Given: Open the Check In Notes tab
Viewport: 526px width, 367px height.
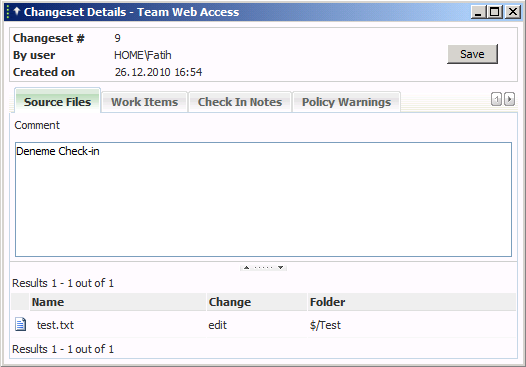Looking at the screenshot, I should pos(240,102).
